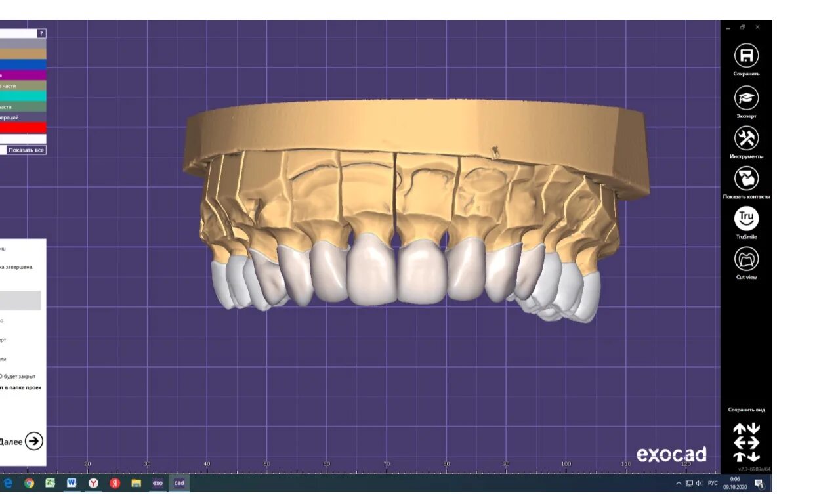Image resolution: width=840 pixels, height=504 pixels.
Task: Toggle the olive 'части' group bar
Action: 23,86
